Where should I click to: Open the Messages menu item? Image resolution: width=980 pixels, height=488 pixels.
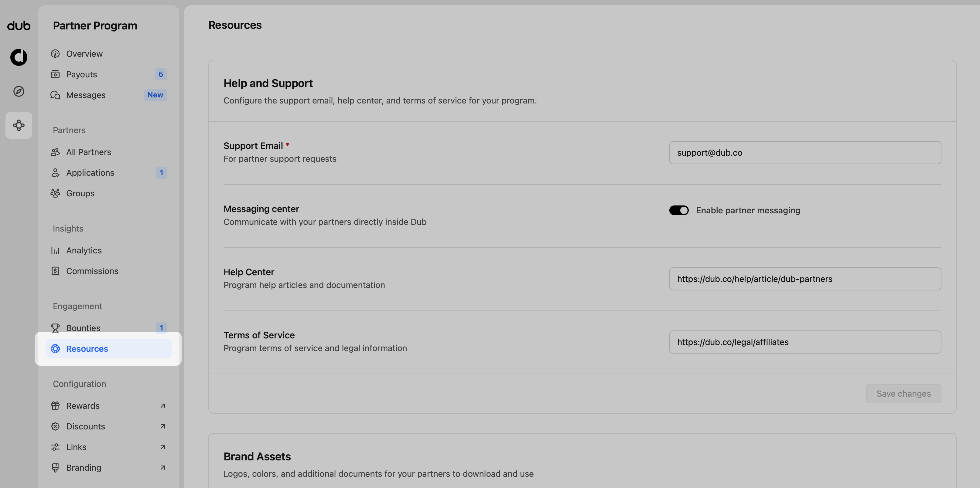pyautogui.click(x=86, y=95)
